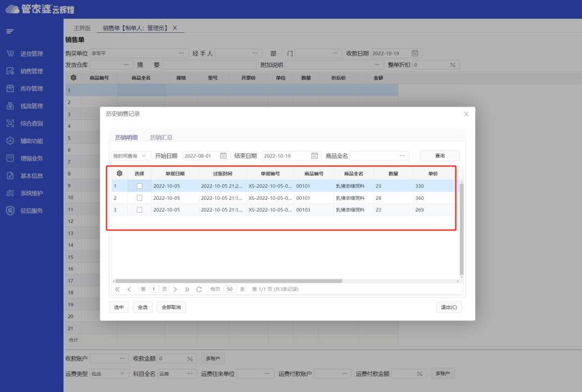Expand the 按时间查询 query type dropdown

click(131, 156)
